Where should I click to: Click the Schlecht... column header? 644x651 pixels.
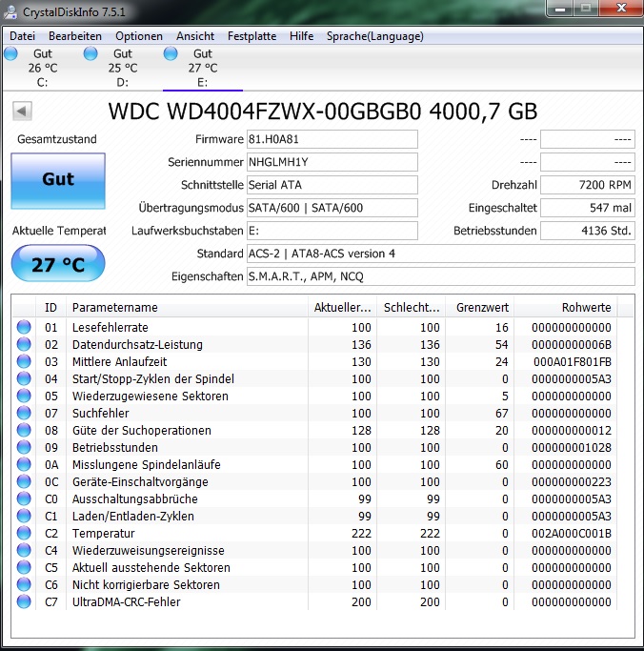pyautogui.click(x=411, y=308)
